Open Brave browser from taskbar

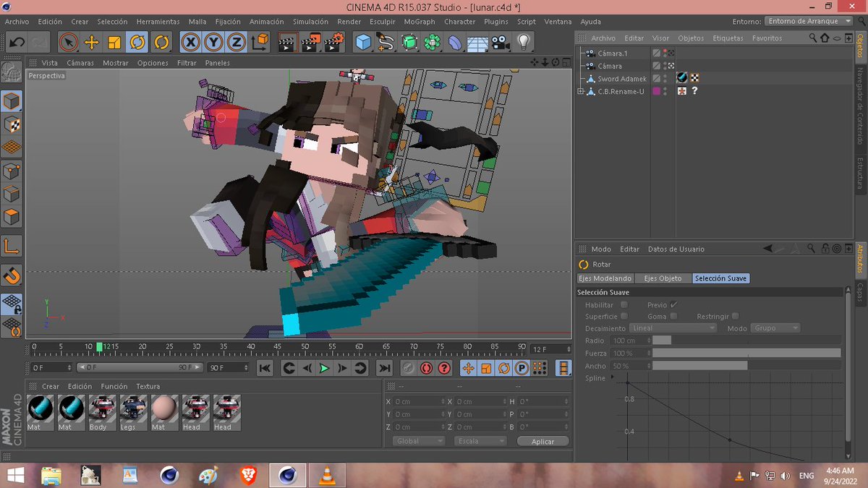click(248, 475)
